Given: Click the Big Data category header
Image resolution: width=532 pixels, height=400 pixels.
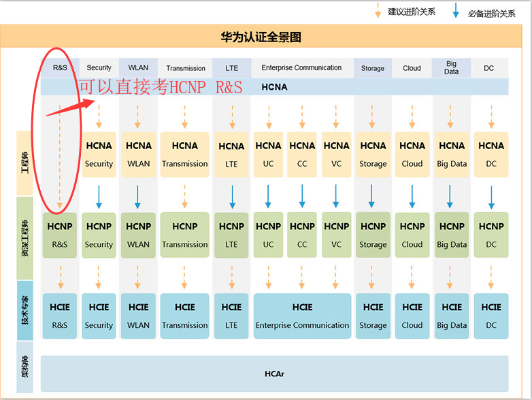Looking at the screenshot, I should 451,68.
